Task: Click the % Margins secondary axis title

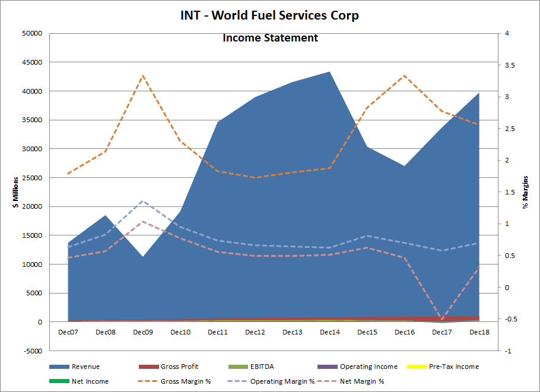Action: (x=525, y=191)
